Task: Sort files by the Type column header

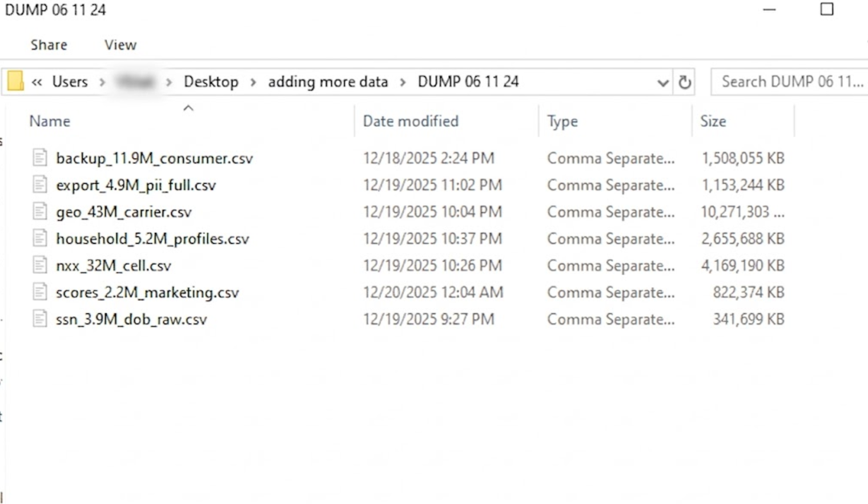Action: coord(562,121)
